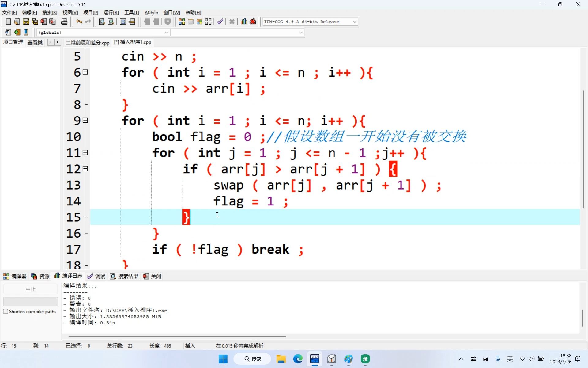The image size is (588, 368).
Task: Click the Go to function toolbar icon
Action: pos(123,22)
